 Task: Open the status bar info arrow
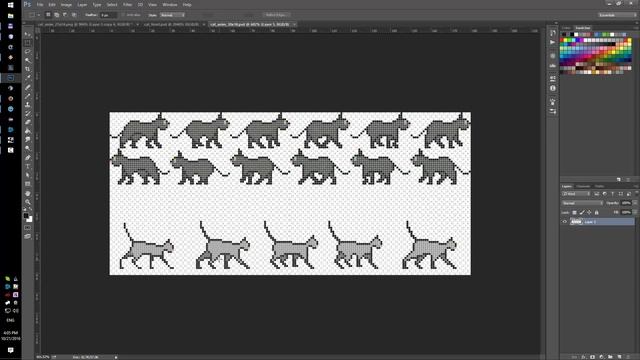(x=116, y=357)
